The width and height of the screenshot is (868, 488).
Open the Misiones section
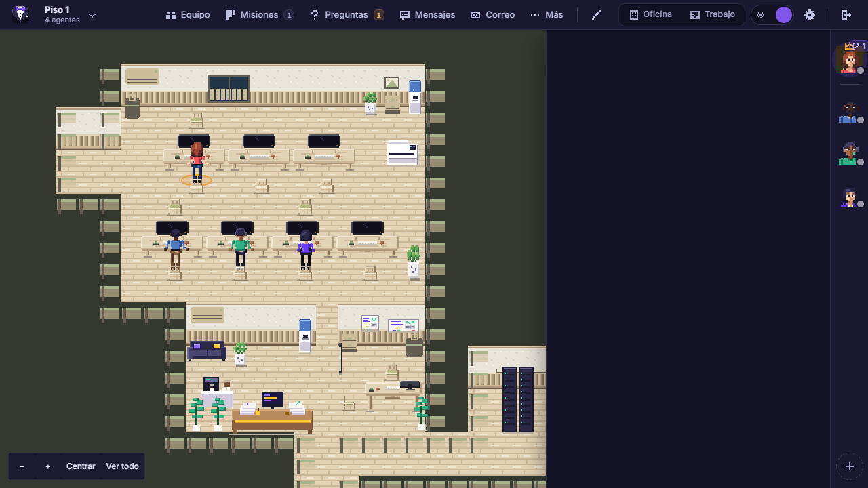260,15
